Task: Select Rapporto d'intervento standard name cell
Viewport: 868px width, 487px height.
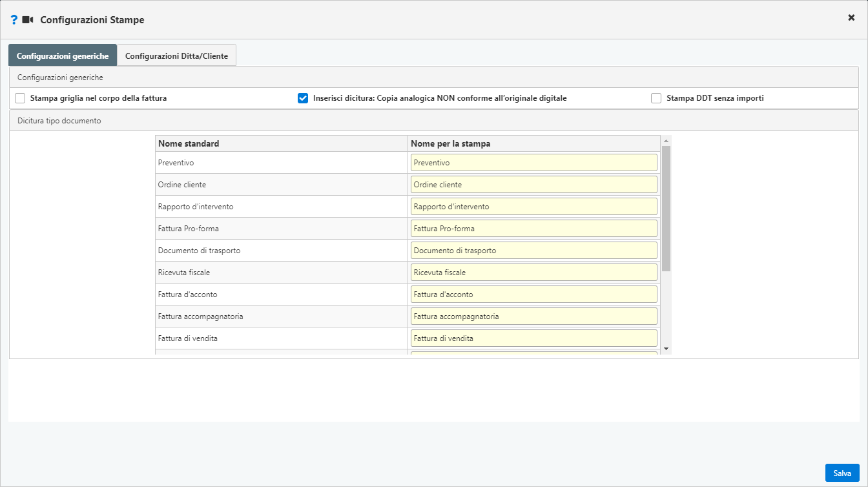Action: click(282, 207)
